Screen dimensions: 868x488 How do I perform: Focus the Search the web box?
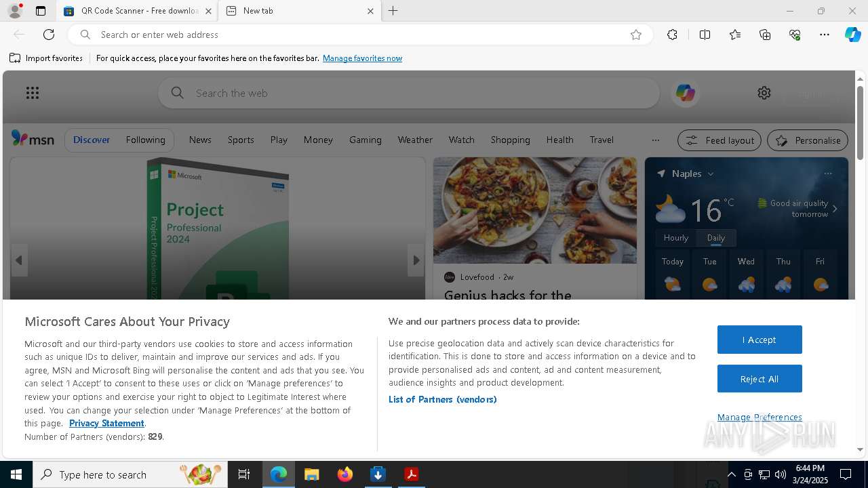point(409,93)
